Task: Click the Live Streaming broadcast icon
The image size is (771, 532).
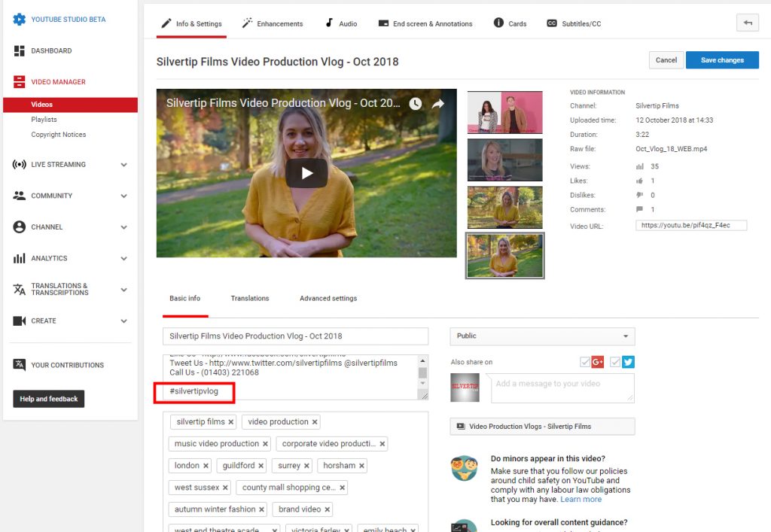Action: (x=19, y=164)
